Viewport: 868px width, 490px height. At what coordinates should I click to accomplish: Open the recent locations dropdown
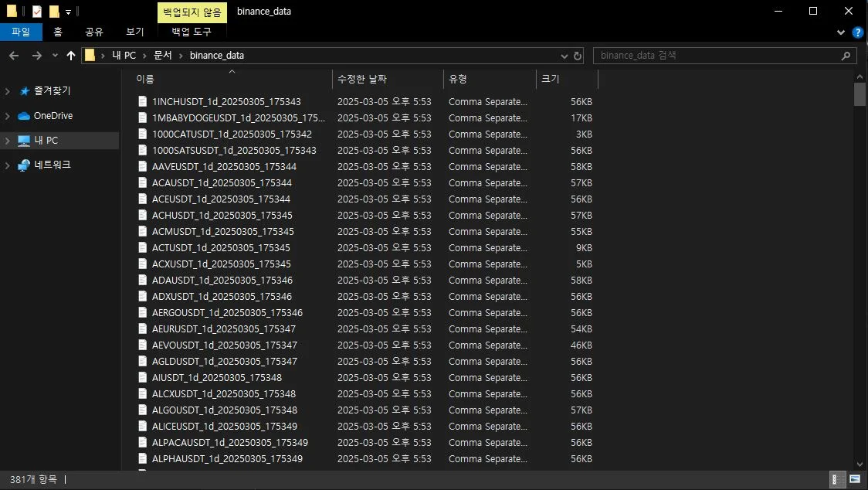coord(55,56)
